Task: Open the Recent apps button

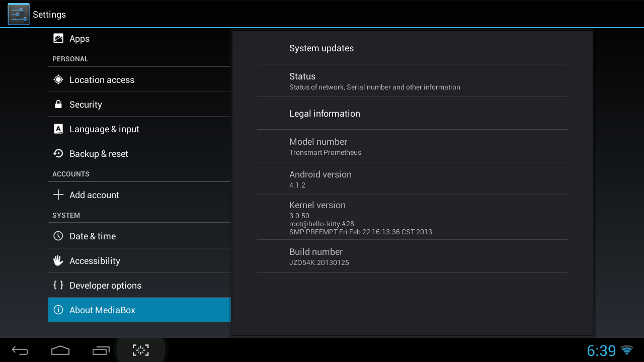Action: pyautogui.click(x=101, y=350)
